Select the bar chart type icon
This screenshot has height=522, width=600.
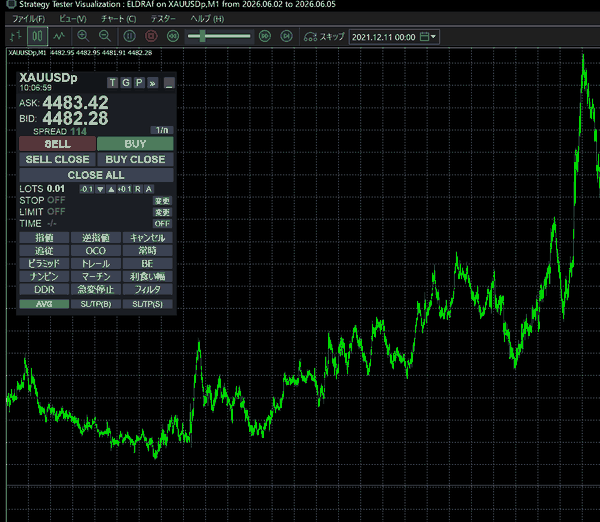(x=16, y=37)
